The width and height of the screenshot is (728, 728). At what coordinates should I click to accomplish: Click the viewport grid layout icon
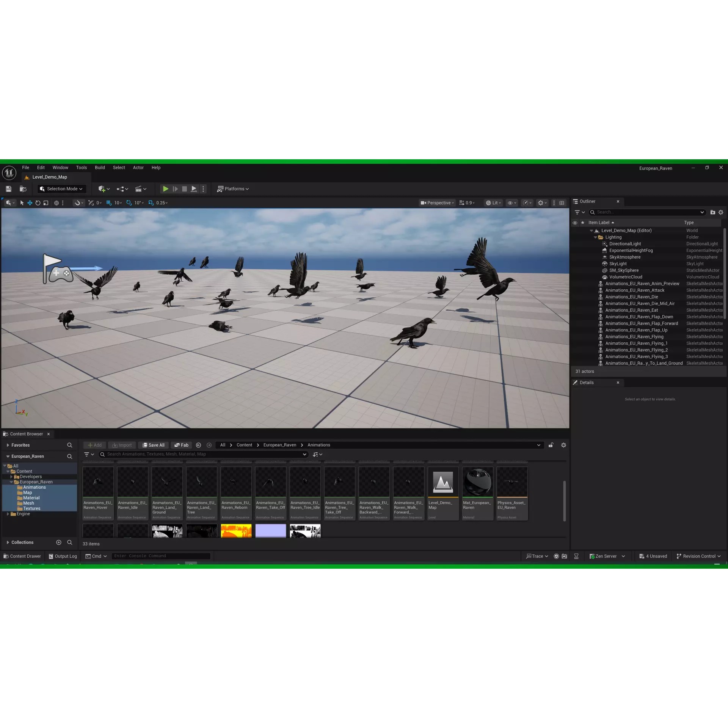click(562, 203)
